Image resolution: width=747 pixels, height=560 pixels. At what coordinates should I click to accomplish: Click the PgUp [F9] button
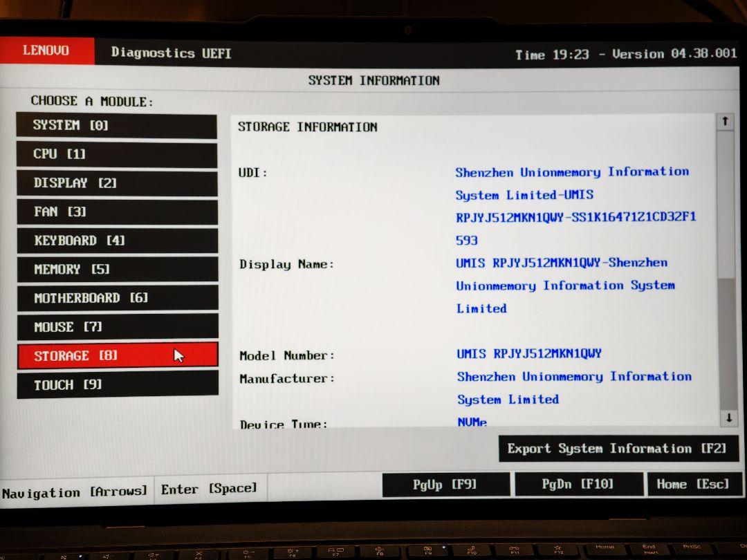(x=445, y=485)
